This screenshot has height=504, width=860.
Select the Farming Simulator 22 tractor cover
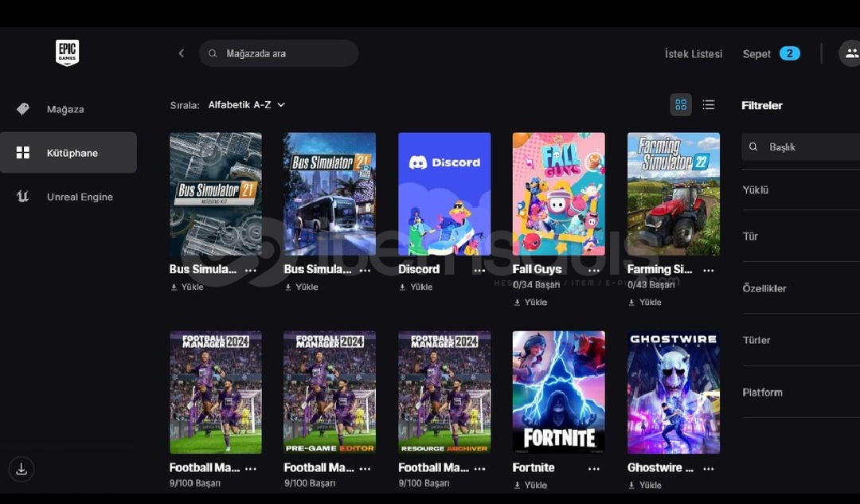(674, 193)
